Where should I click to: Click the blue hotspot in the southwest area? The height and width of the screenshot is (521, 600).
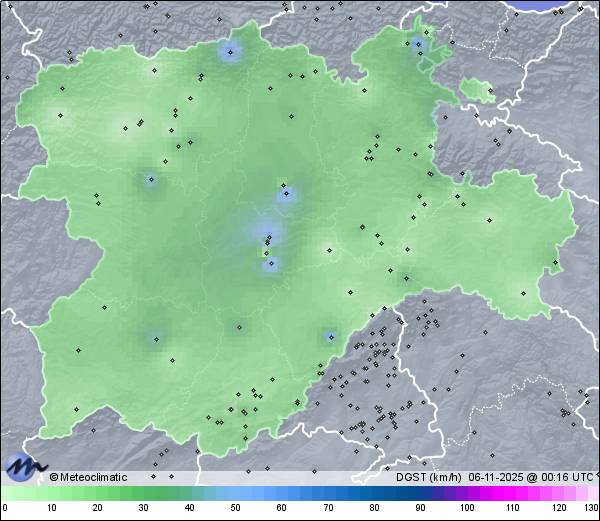coord(156,339)
